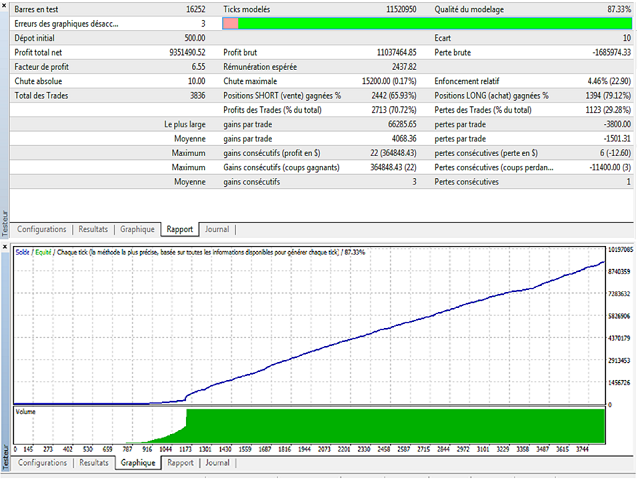Select consecutive losses value 6 (-12.60)
The width and height of the screenshot is (640, 480).
[x=615, y=153]
